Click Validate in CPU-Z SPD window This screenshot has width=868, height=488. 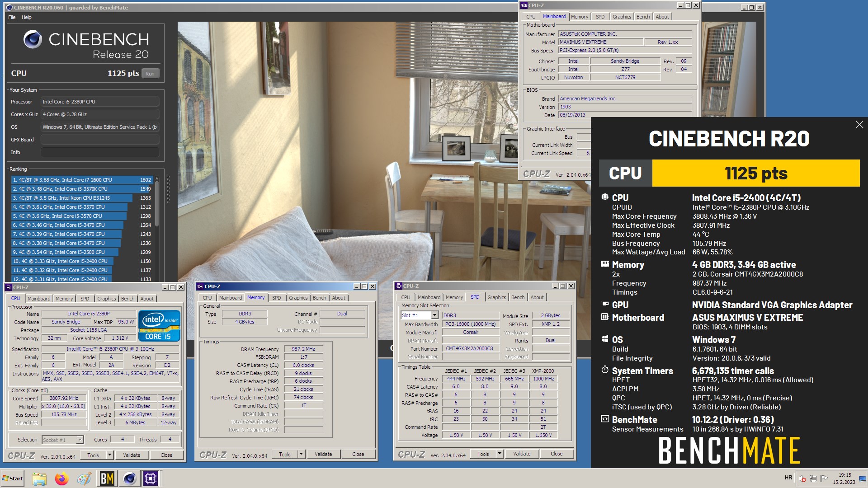pos(522,454)
